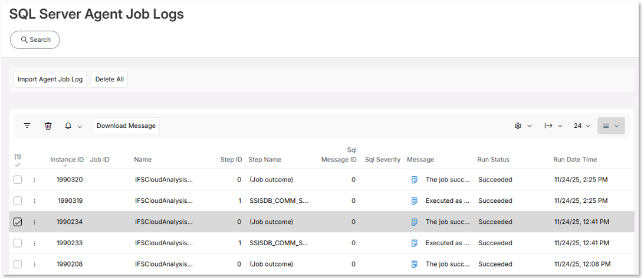Click the magnifier icon in Search button

pyautogui.click(x=24, y=40)
